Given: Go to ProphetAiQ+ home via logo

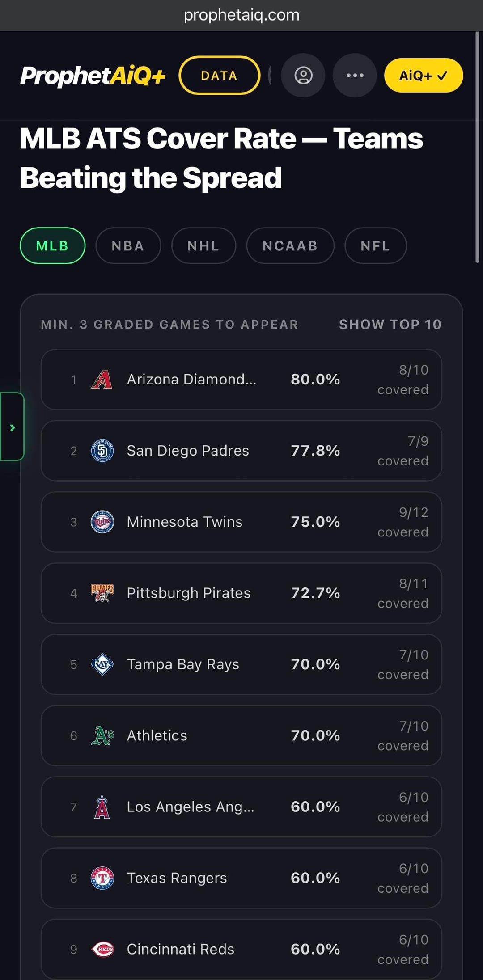Looking at the screenshot, I should click(x=93, y=76).
